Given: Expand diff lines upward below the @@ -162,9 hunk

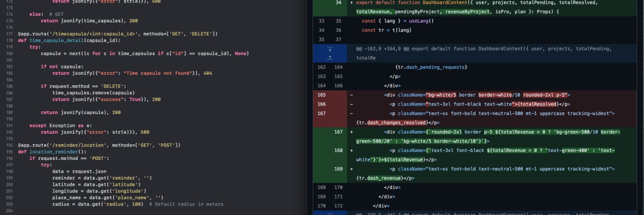Looking at the screenshot, I should click(x=330, y=57).
